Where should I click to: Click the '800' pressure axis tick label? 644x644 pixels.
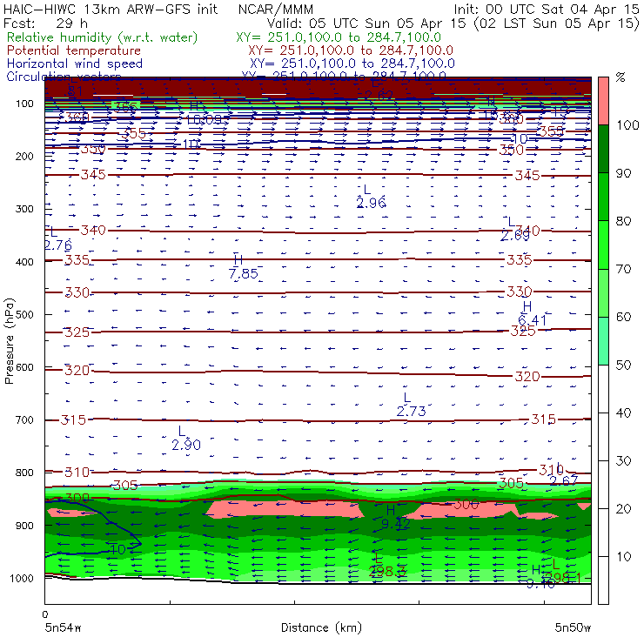click(24, 473)
